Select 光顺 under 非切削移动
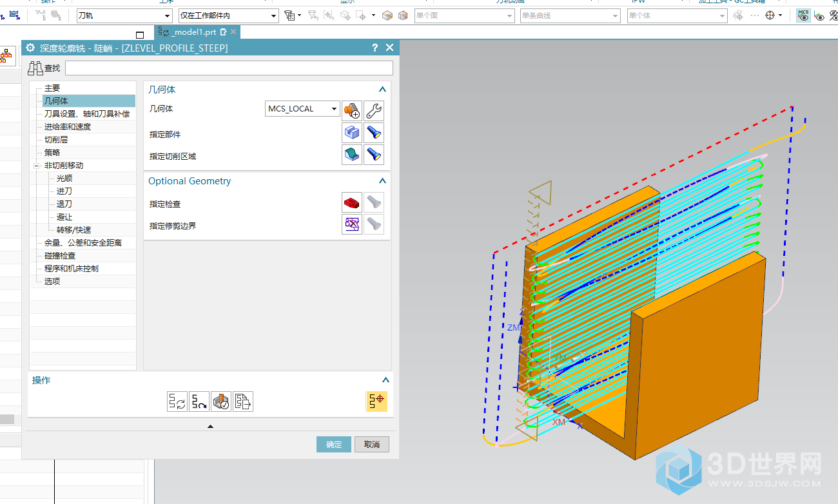The width and height of the screenshot is (838, 504). [64, 179]
